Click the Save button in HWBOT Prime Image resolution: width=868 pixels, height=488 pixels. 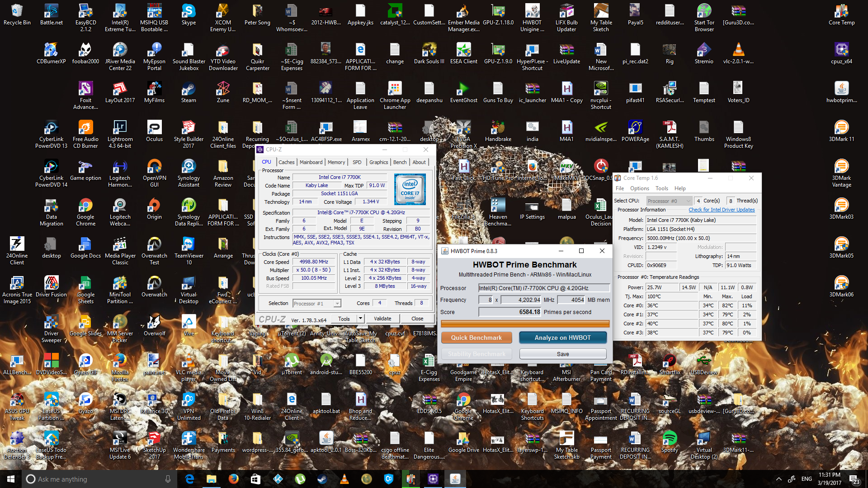coord(563,354)
